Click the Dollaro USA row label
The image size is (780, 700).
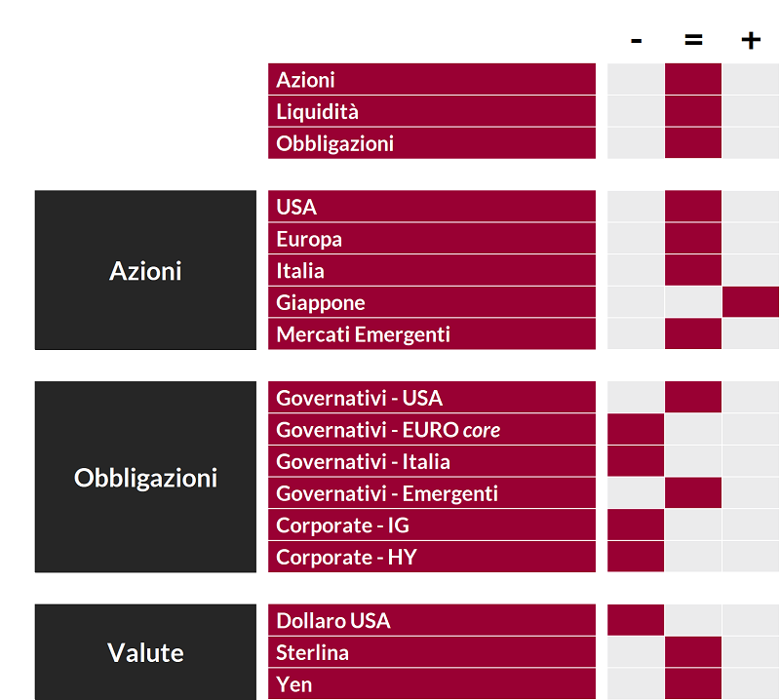[x=431, y=620]
